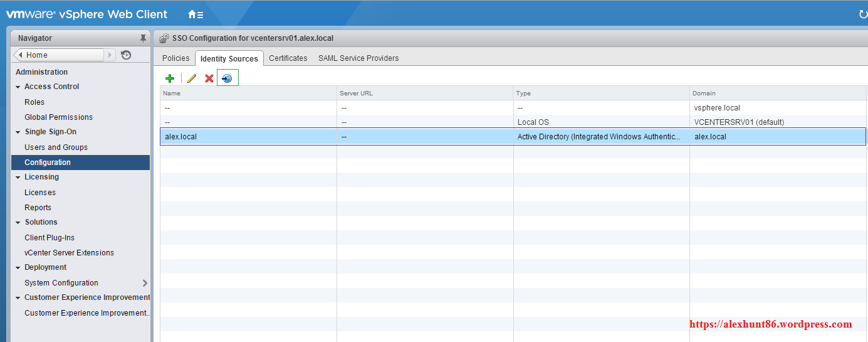Click the green Add Identity Source plus icon
Viewport: 868px width, 342px height.
(x=170, y=78)
